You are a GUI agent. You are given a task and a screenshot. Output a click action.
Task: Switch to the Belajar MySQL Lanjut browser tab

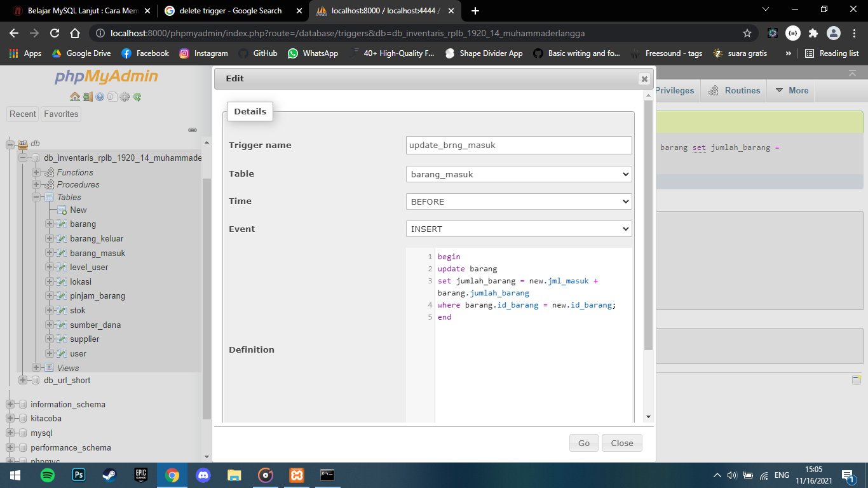click(x=83, y=11)
